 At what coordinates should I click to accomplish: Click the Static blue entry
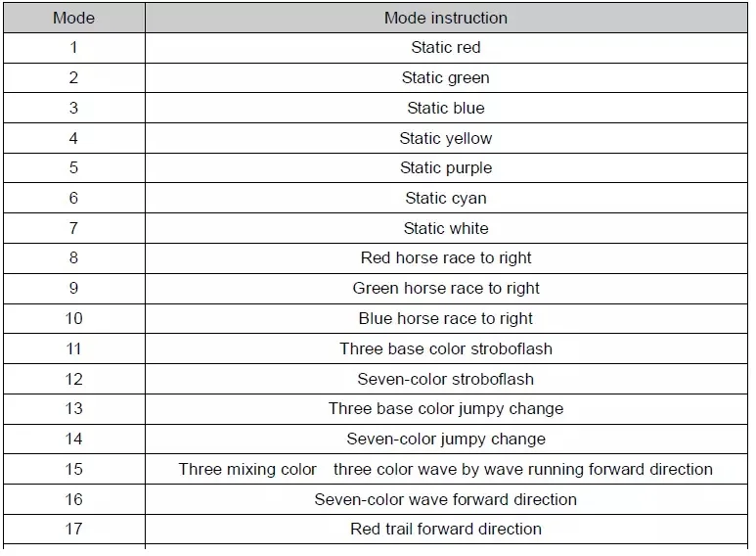(x=446, y=108)
